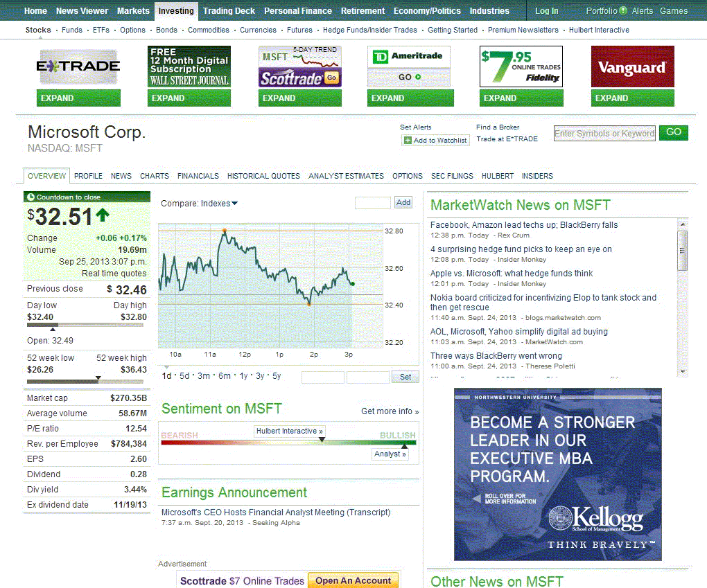The width and height of the screenshot is (707, 588).
Task: Go to Personal Finance in top menu
Action: click(x=298, y=11)
